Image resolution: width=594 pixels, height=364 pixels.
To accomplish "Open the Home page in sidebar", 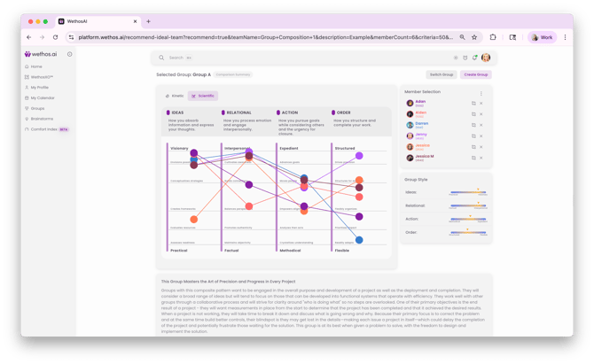I will tap(35, 66).
